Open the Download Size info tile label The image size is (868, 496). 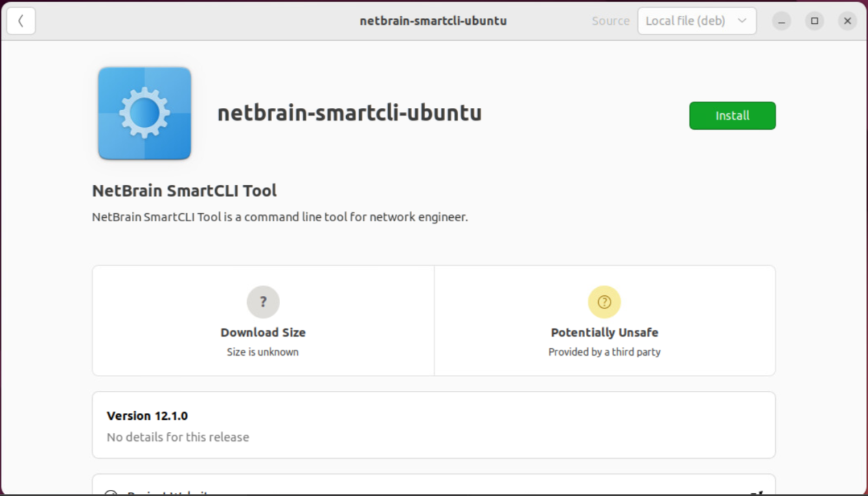tap(263, 332)
